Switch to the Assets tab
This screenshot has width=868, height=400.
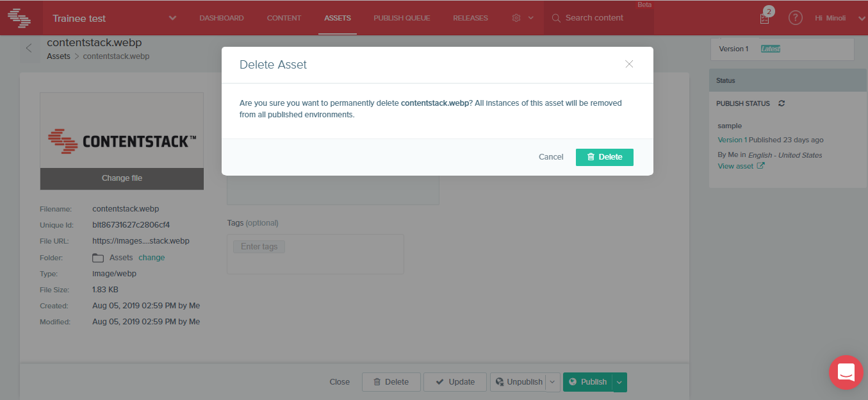(x=338, y=18)
